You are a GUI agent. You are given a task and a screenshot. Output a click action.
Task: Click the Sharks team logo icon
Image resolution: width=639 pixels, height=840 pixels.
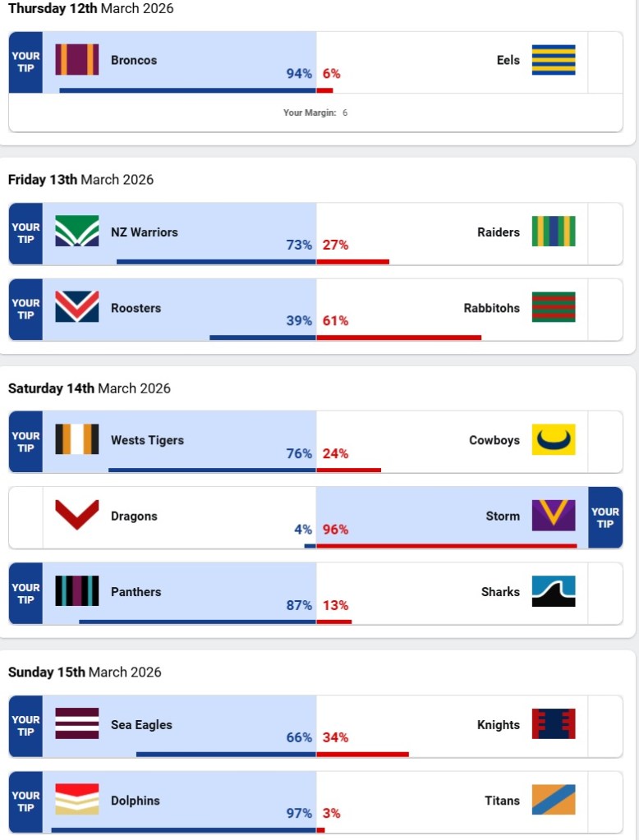tap(553, 591)
